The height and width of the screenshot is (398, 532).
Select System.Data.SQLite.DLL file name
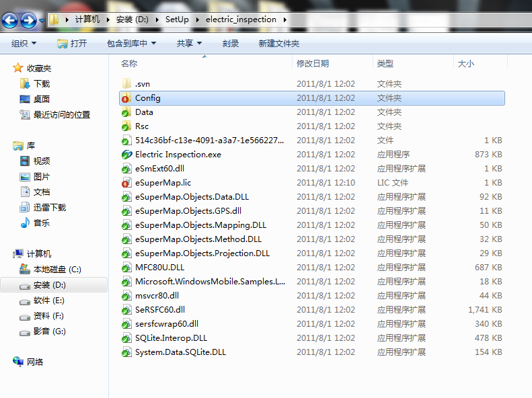pos(180,352)
